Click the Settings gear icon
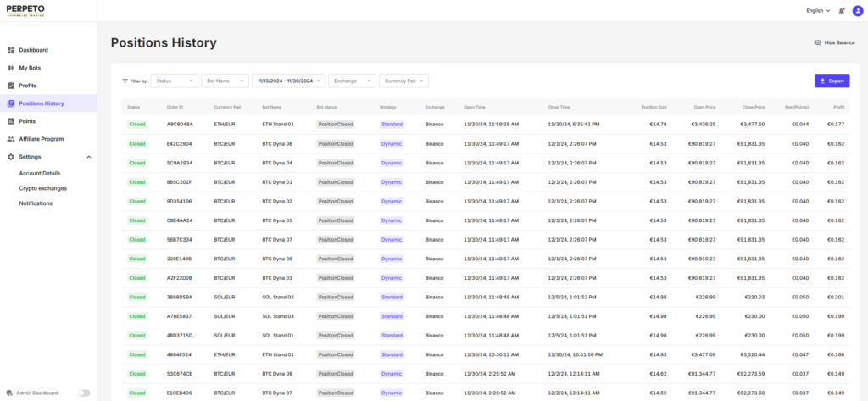This screenshot has height=401, width=868. [10, 157]
